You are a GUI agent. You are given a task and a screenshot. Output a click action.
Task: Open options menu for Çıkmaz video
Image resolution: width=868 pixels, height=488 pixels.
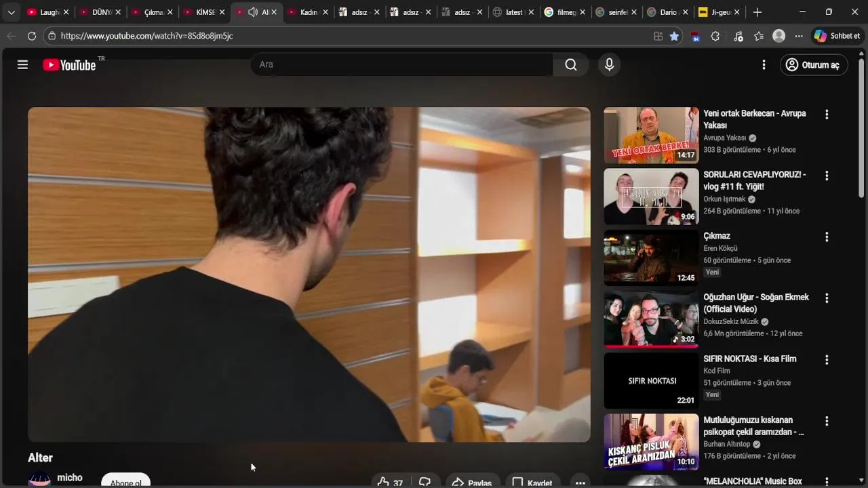(827, 237)
